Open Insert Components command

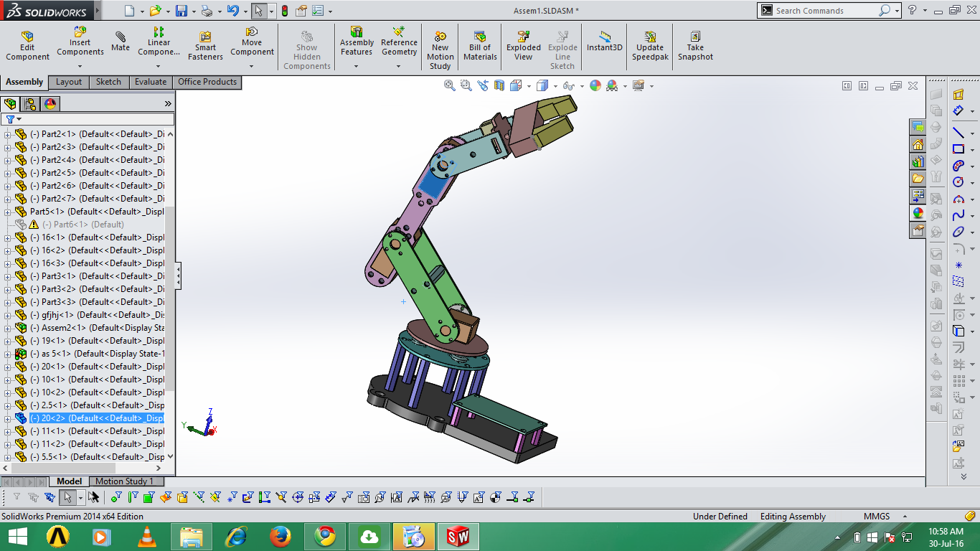80,42
